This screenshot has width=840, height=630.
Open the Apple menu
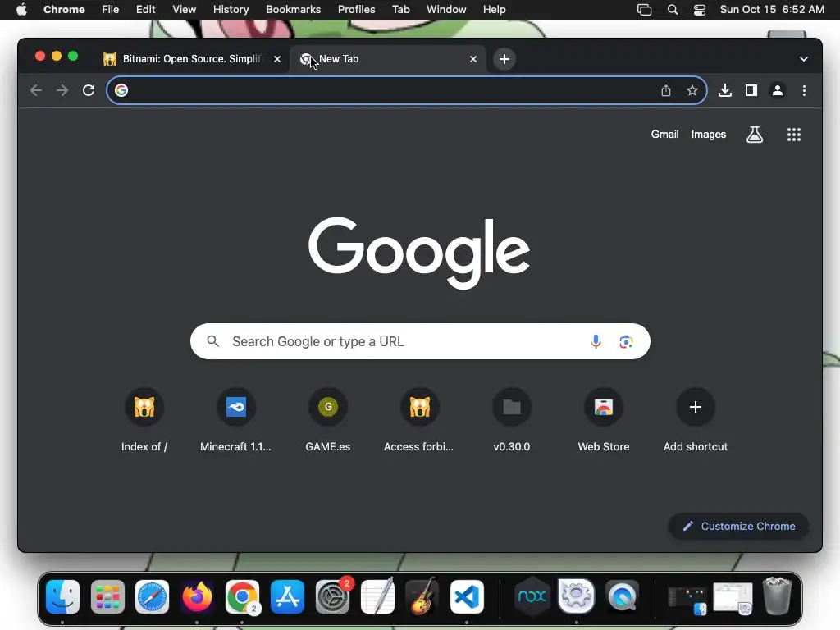click(x=21, y=10)
